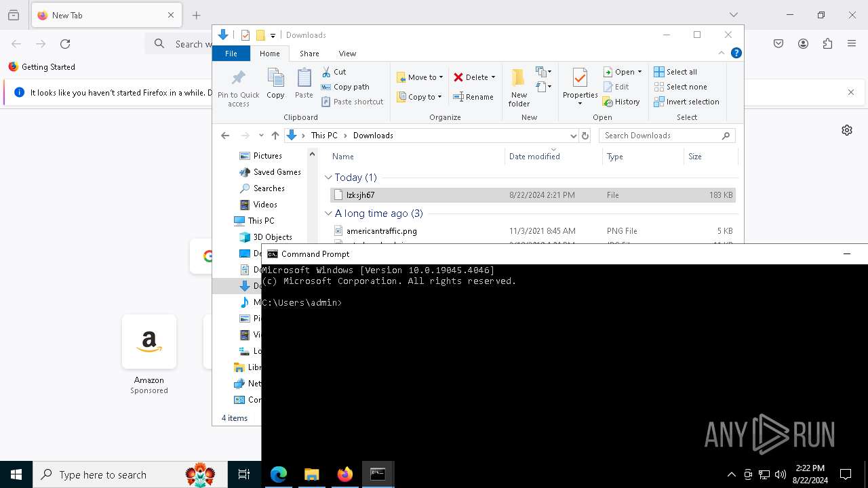Dismiss the Firefox notification bar

(x=851, y=93)
